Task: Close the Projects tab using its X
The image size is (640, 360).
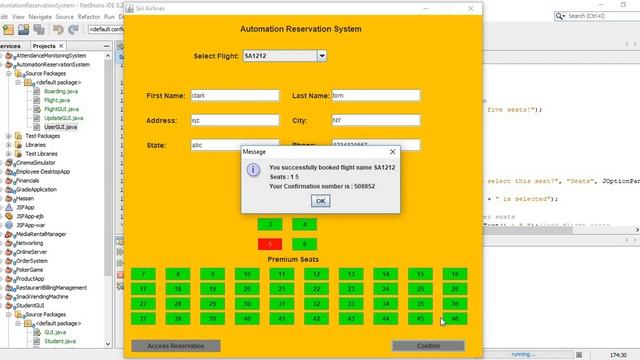Action: pyautogui.click(x=61, y=46)
